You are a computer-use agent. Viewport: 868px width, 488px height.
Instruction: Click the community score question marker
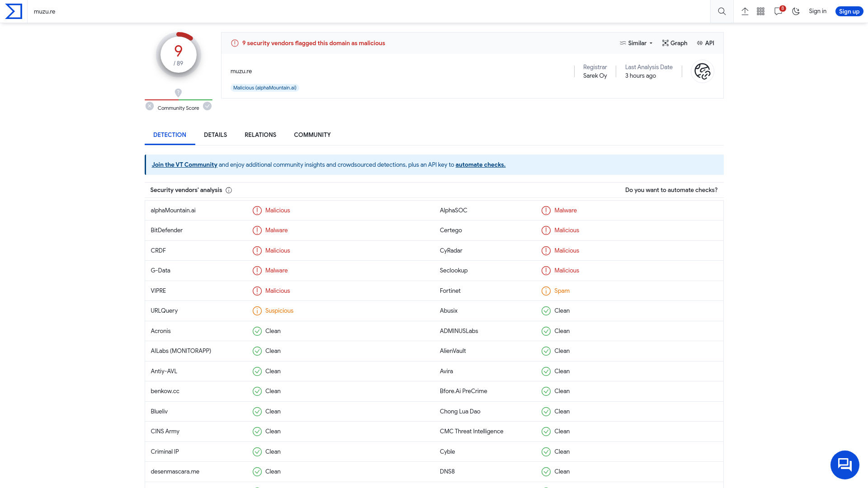(178, 93)
